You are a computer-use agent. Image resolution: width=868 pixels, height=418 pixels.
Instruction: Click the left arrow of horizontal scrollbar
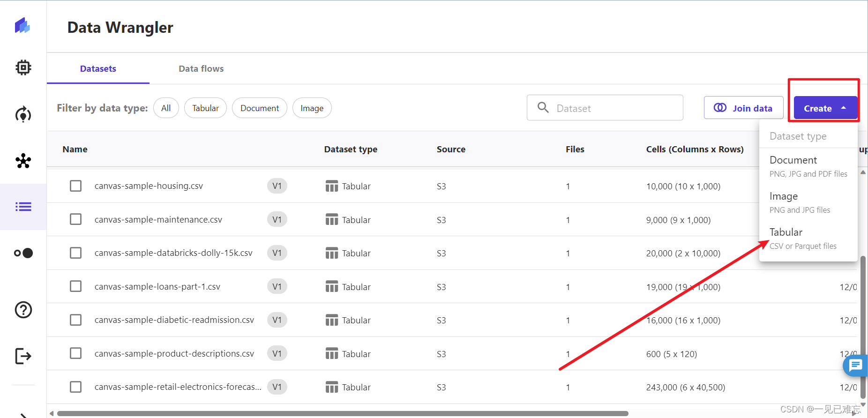52,413
